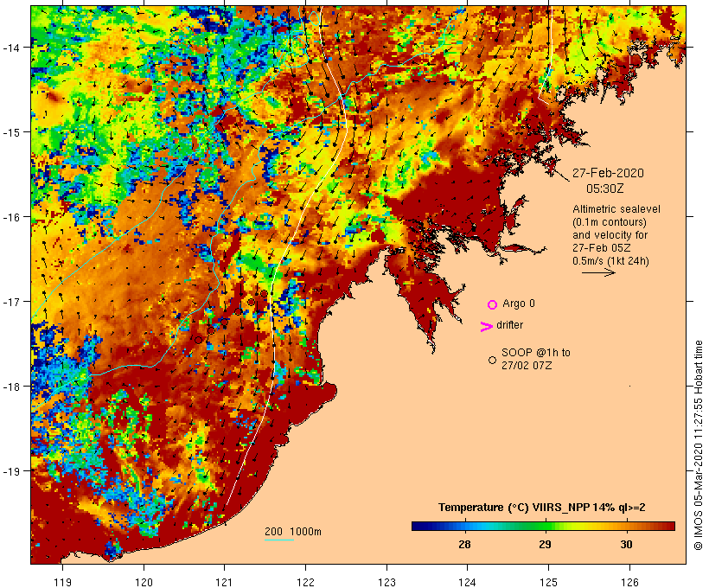Click longitude axis label '119'

click(62, 582)
